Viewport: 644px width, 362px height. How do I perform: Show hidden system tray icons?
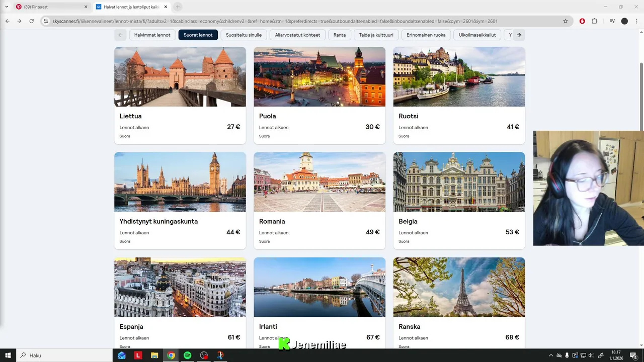551,355
